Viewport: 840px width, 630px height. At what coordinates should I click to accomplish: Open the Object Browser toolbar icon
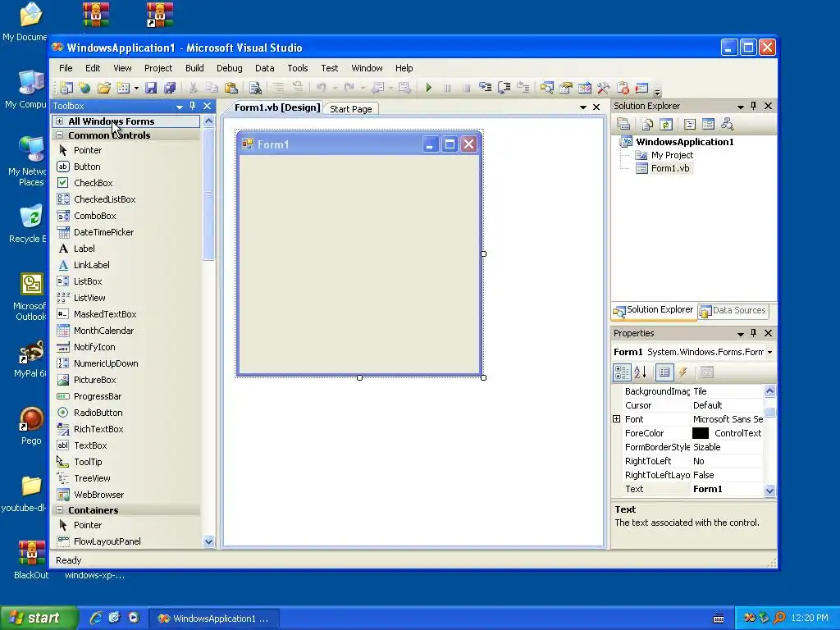[584, 88]
